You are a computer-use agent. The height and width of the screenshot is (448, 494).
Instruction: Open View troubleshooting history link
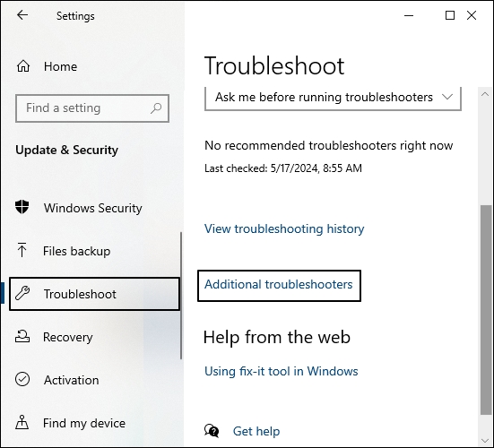point(284,228)
